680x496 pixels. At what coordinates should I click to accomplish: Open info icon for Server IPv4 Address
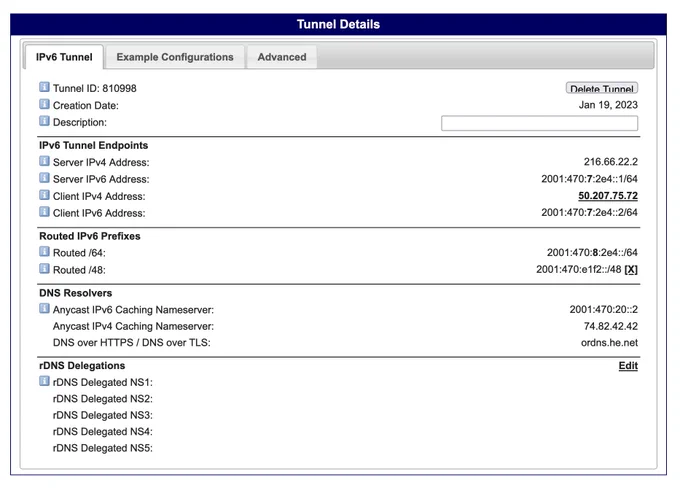tap(44, 161)
